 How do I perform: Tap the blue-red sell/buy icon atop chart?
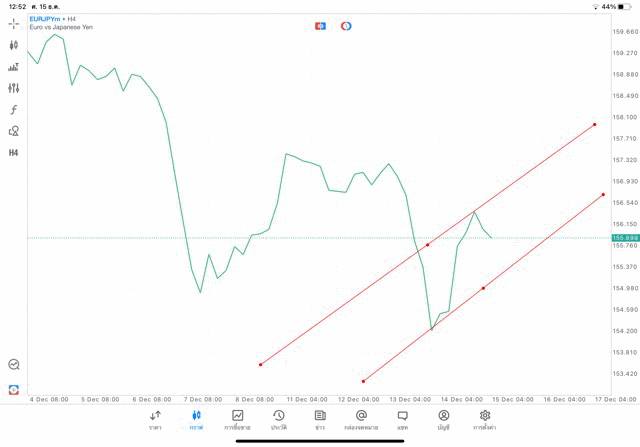[x=320, y=25]
